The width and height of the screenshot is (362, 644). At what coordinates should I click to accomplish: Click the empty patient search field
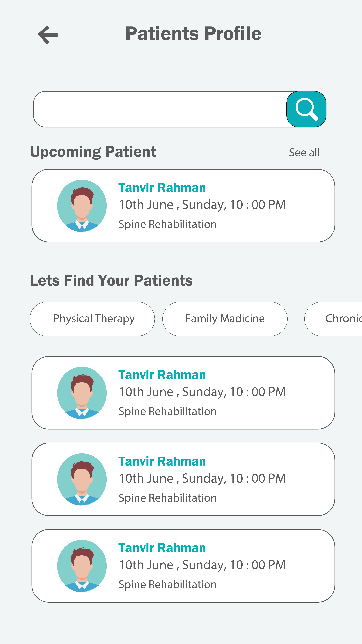coord(160,109)
